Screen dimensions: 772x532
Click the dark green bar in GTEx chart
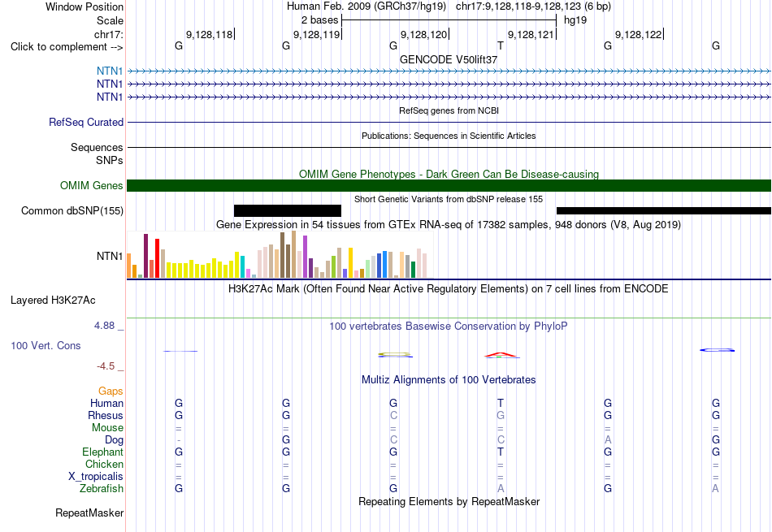click(x=413, y=270)
